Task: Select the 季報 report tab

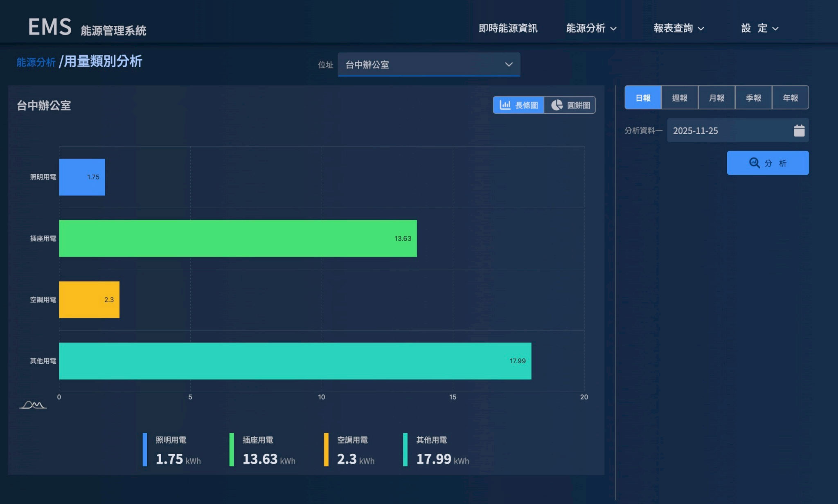Action: (x=753, y=98)
